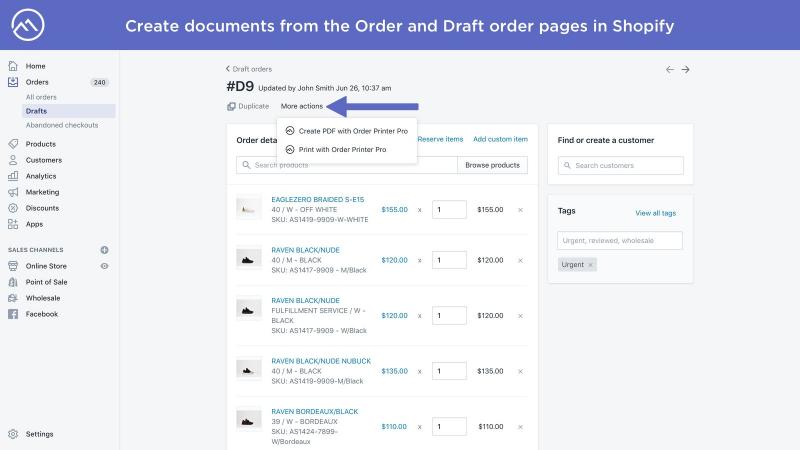Edit $135.00 price of NUBUCK item
Image resolution: width=800 pixels, height=450 pixels.
pos(394,371)
